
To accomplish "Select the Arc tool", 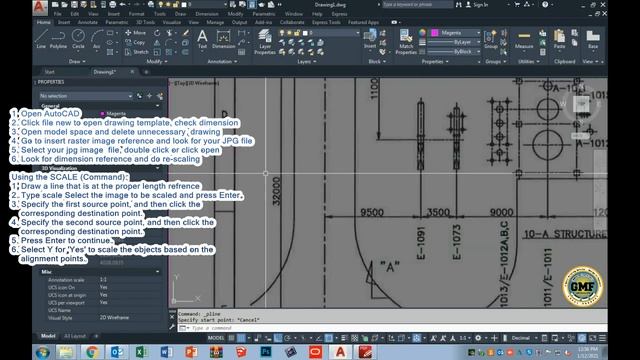I will pos(96,39).
